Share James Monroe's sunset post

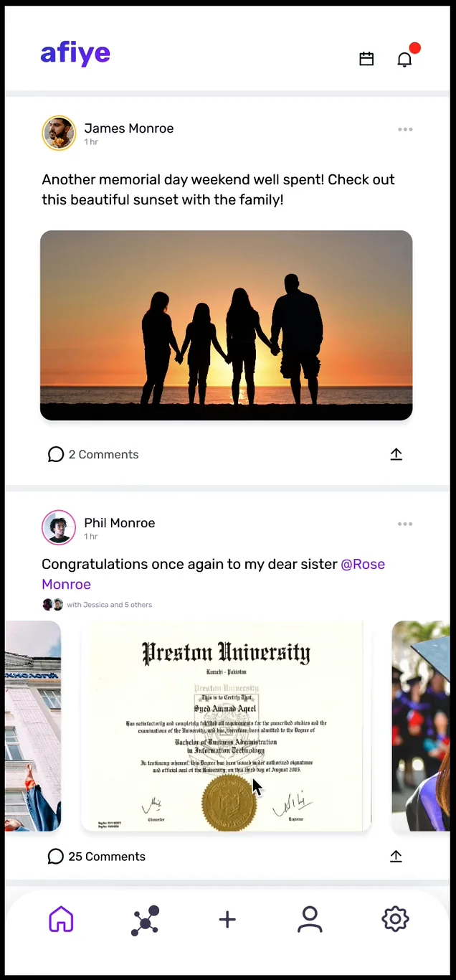tap(396, 454)
